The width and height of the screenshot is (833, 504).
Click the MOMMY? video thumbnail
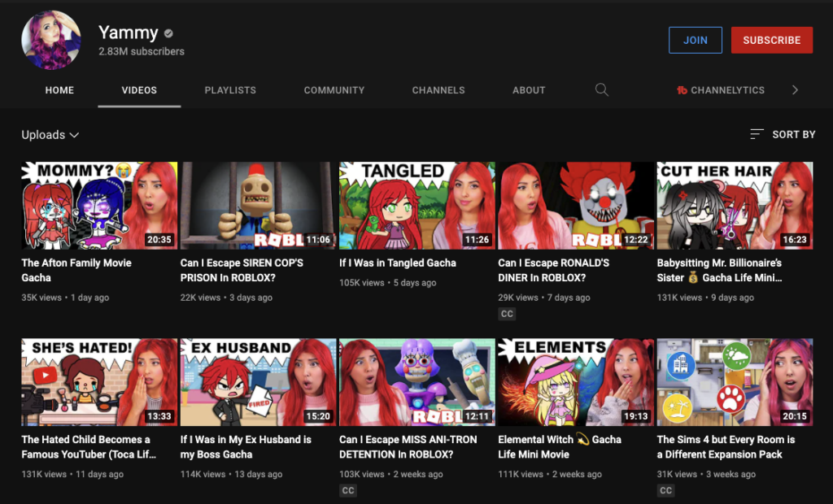tap(99, 206)
